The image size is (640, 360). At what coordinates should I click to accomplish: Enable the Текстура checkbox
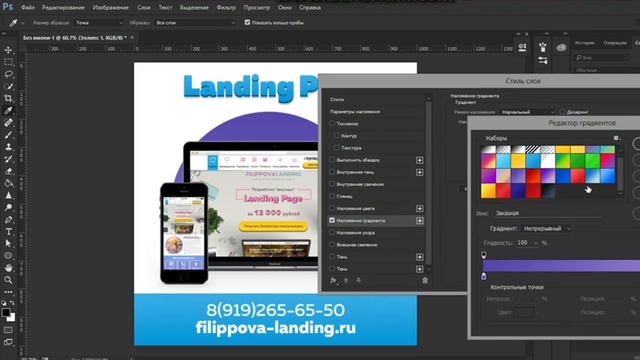(x=336, y=147)
